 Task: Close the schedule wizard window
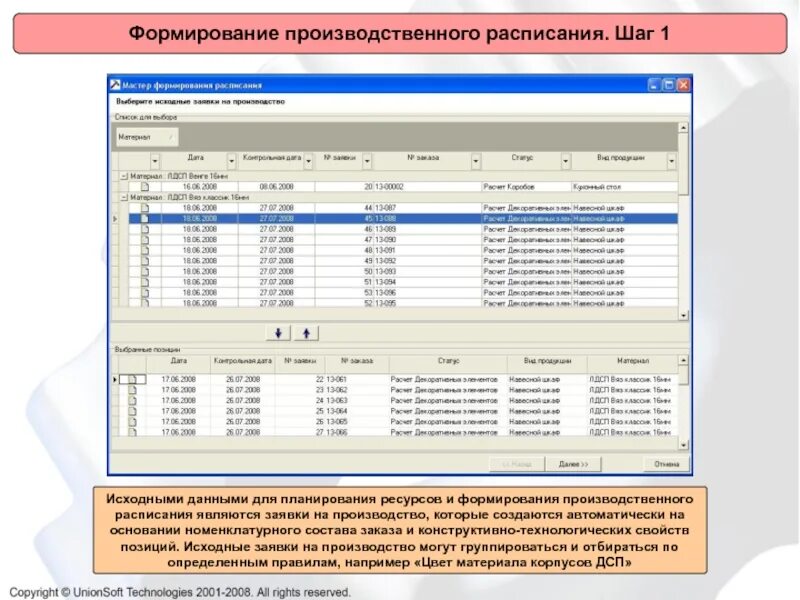pos(683,85)
